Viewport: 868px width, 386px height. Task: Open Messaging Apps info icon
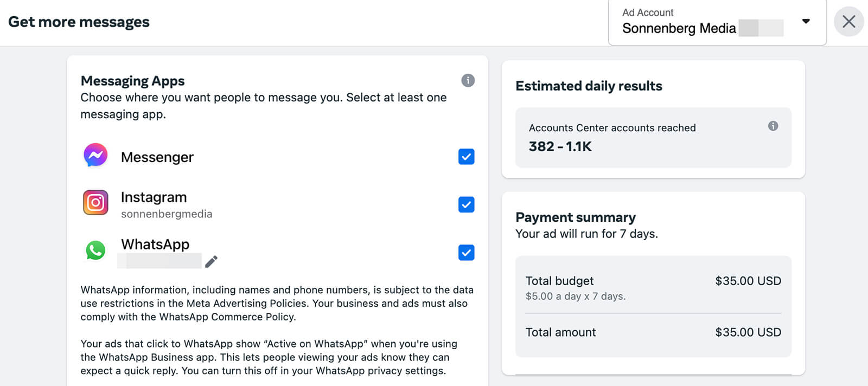point(468,80)
